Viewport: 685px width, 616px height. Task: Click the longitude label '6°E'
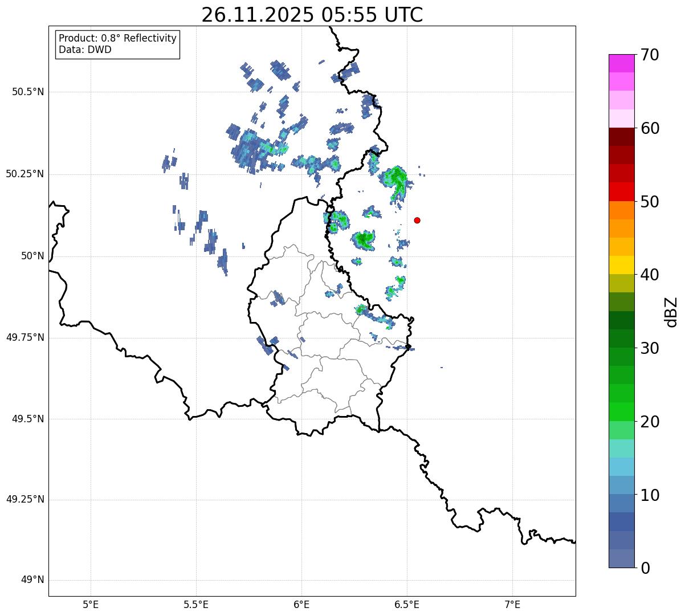tap(301, 605)
